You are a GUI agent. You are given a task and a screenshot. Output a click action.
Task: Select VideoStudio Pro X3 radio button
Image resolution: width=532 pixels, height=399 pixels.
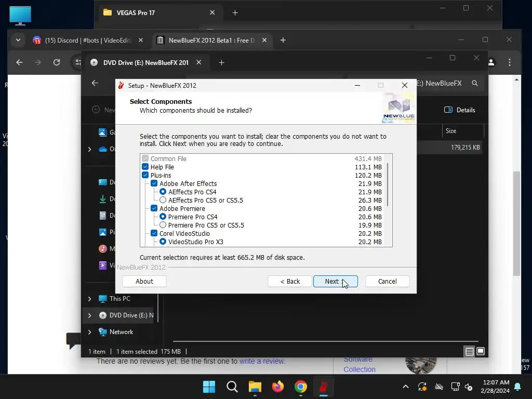point(163,242)
